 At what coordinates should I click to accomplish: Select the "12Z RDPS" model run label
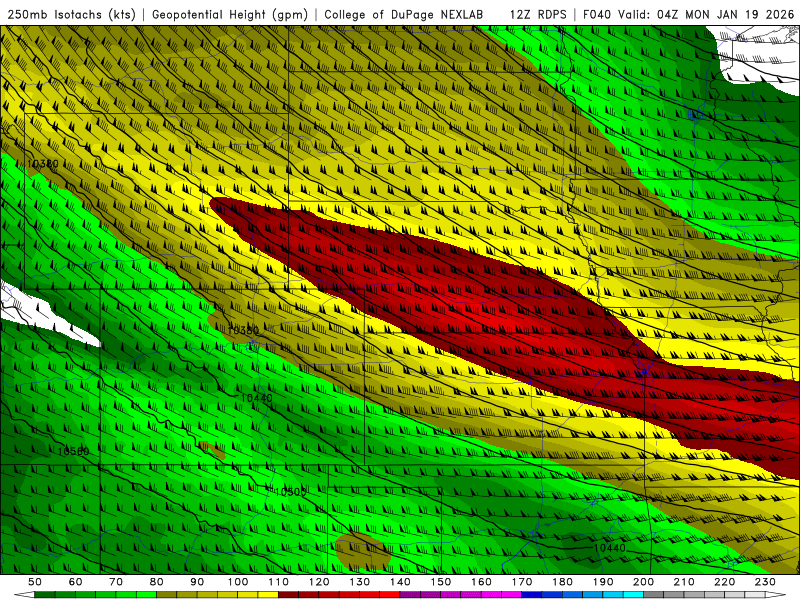[538, 15]
